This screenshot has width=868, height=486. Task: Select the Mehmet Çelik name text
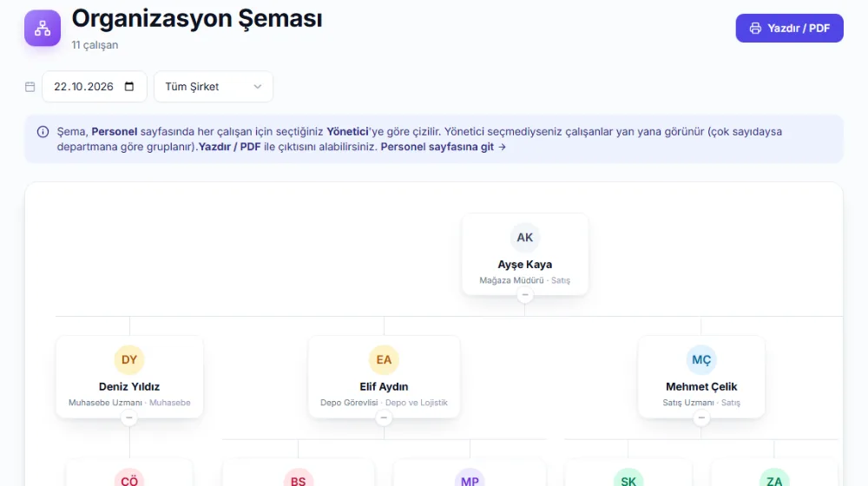[x=701, y=386]
